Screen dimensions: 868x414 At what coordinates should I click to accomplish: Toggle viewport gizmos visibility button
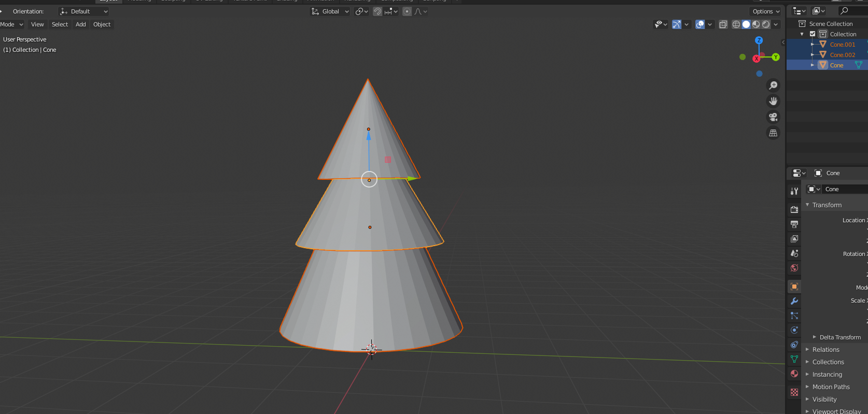(x=677, y=24)
